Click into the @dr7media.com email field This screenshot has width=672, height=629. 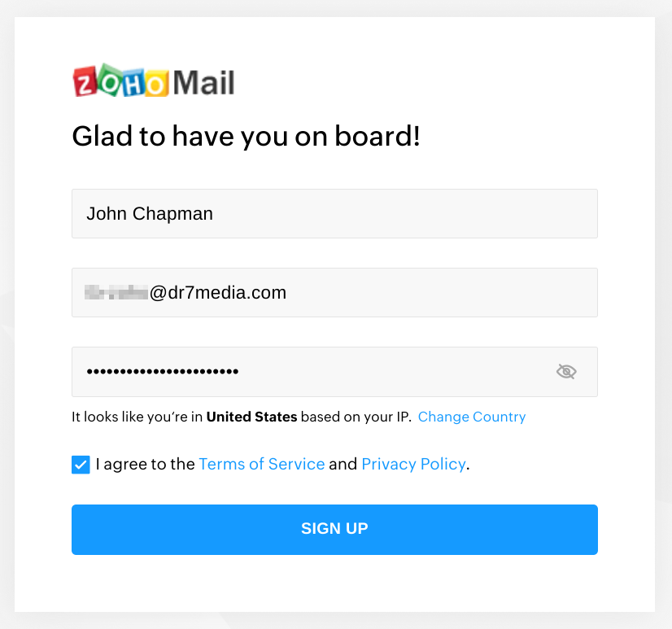pos(334,293)
